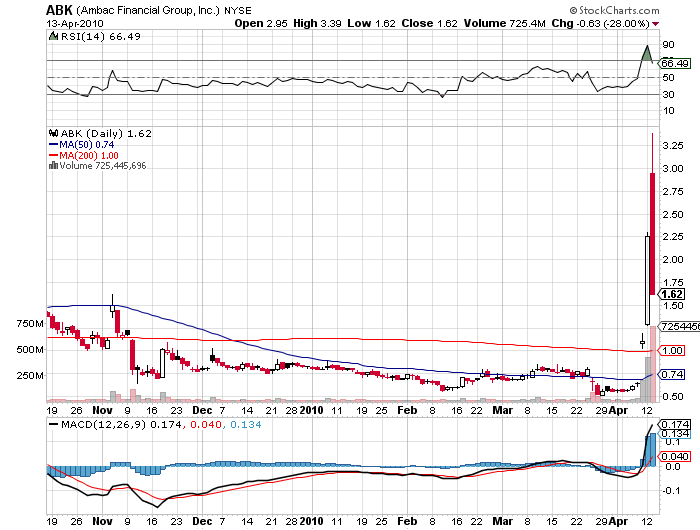The width and height of the screenshot is (700, 530).
Task: Click the Feb label on MACD axis
Action: (407, 521)
